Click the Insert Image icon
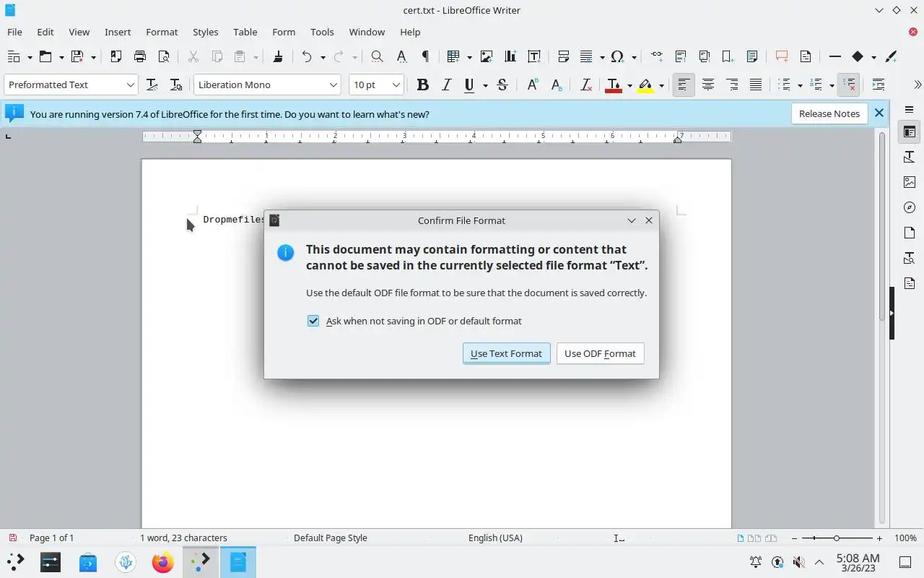Image resolution: width=924 pixels, height=578 pixels. [x=487, y=56]
